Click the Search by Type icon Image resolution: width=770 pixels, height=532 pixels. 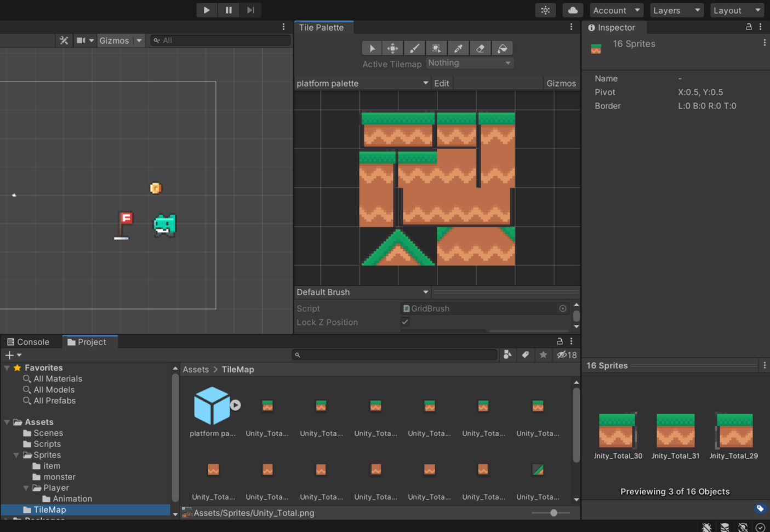(507, 355)
